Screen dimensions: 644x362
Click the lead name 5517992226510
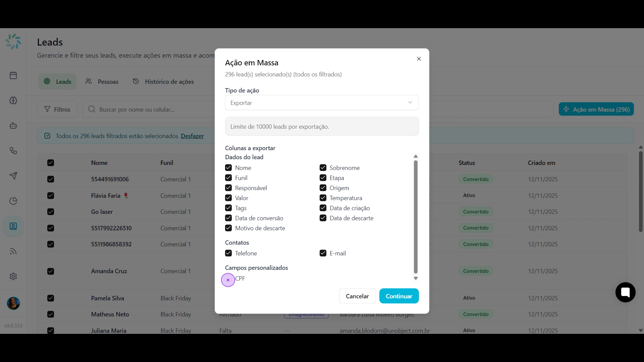pos(111,228)
